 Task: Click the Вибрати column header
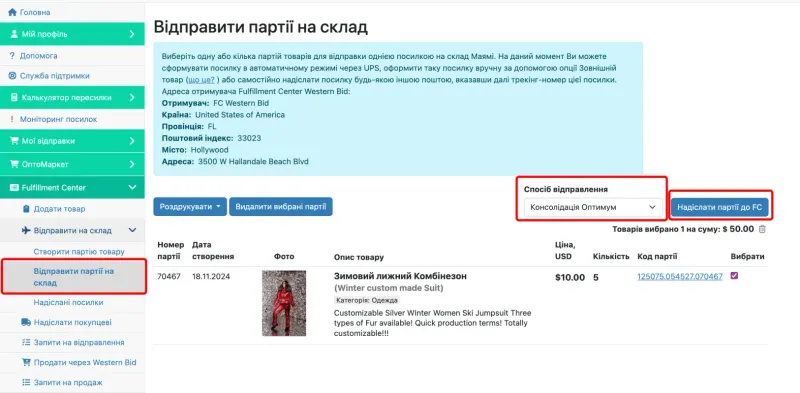(747, 256)
